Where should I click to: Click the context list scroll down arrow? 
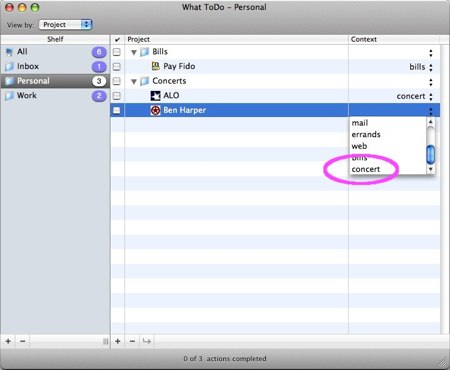pos(431,169)
